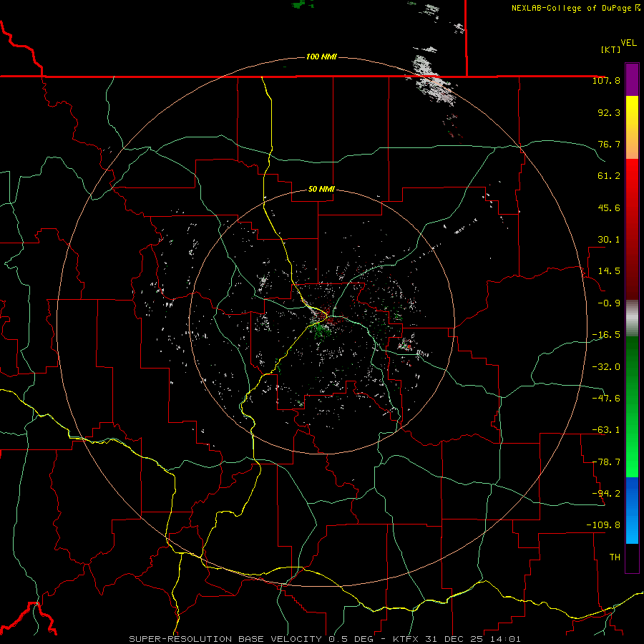Click the 76.7 velocity scale value

point(609,144)
